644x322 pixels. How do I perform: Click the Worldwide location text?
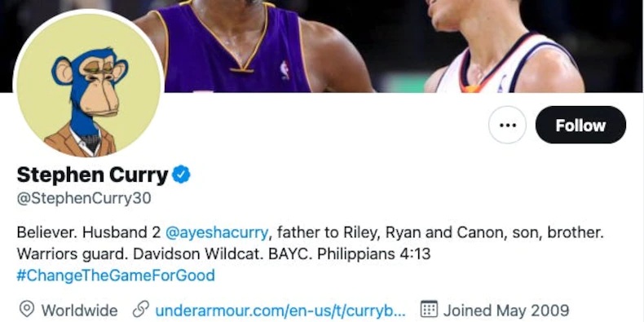coord(79,310)
